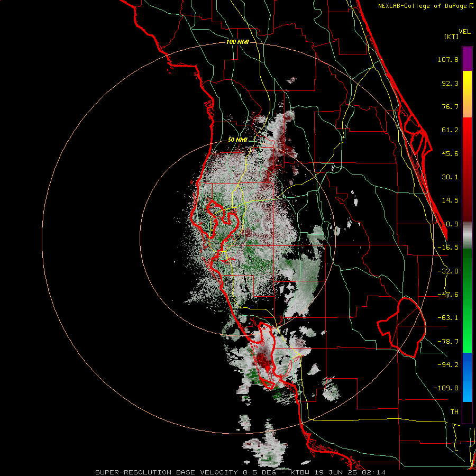Click the 50 NMI range ring label

tap(237, 140)
